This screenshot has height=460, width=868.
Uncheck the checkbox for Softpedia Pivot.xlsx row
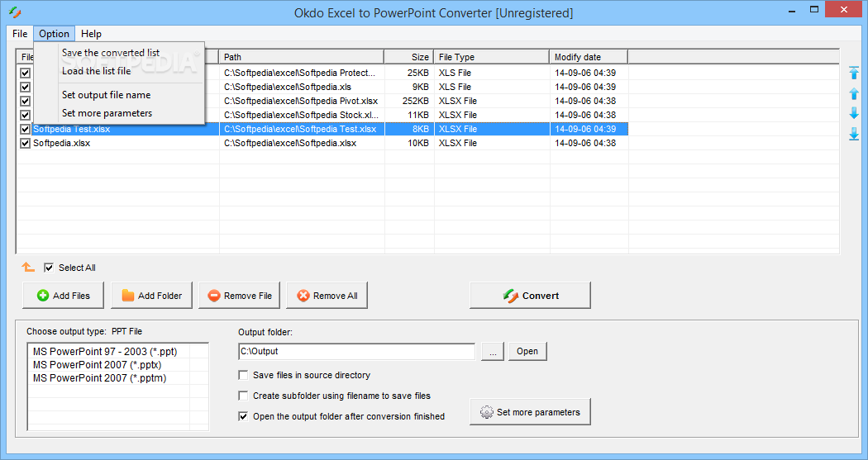pos(25,102)
